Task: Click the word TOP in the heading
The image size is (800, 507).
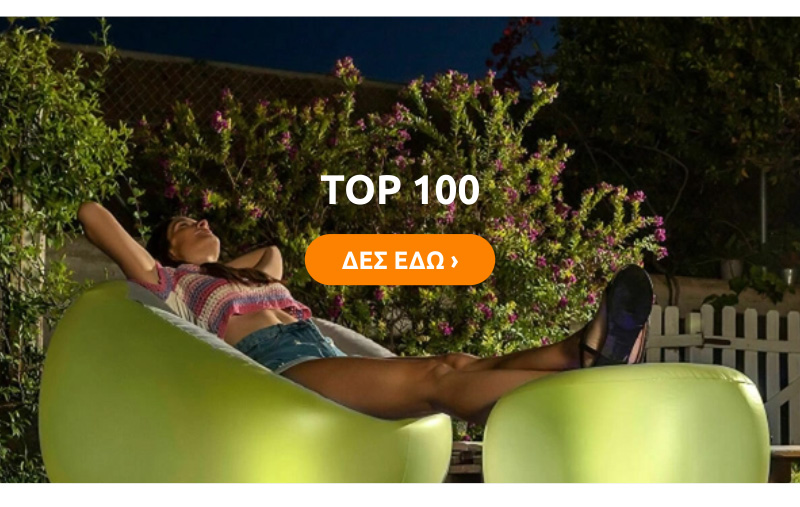Action: point(361,190)
